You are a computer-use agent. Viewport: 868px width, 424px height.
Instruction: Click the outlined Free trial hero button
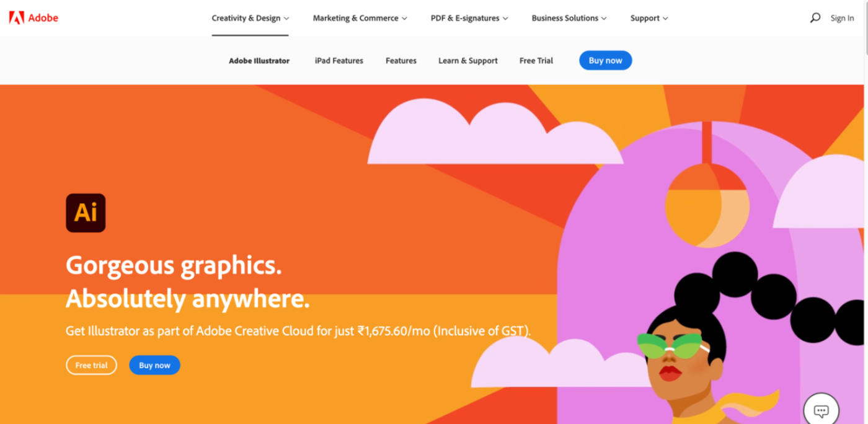(x=91, y=365)
